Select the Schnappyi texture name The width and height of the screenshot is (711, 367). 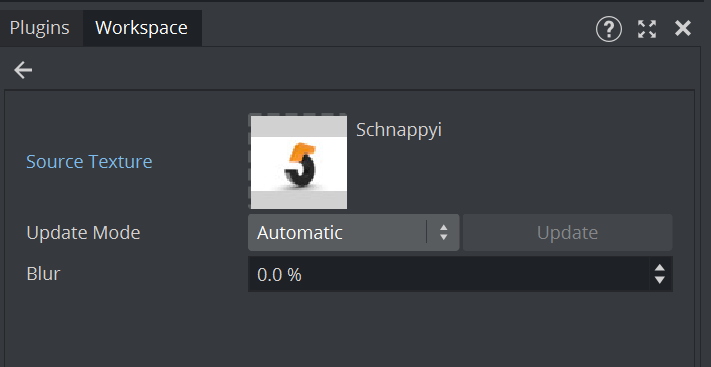tap(399, 130)
